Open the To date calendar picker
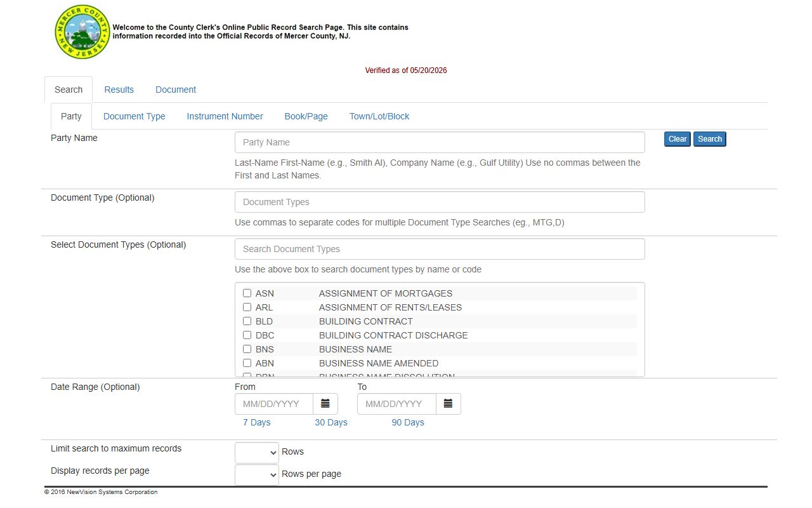 pyautogui.click(x=448, y=404)
